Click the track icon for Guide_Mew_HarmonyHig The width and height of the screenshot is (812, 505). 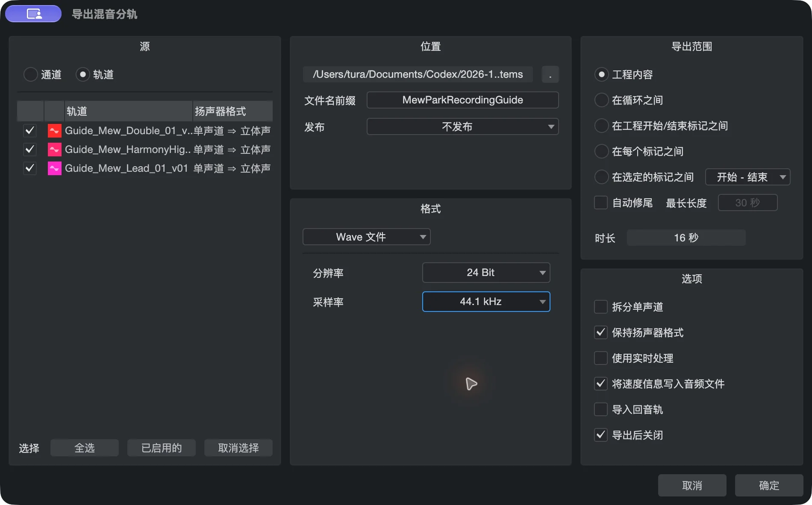54,150
